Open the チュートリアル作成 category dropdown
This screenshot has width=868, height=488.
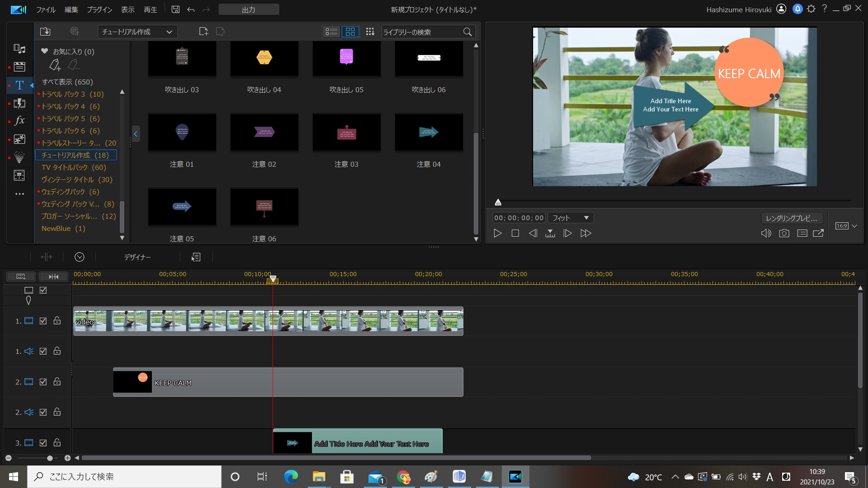click(137, 32)
